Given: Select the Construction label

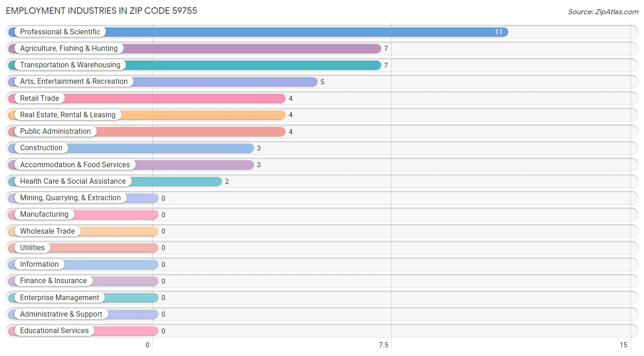Looking at the screenshot, I should tap(41, 148).
